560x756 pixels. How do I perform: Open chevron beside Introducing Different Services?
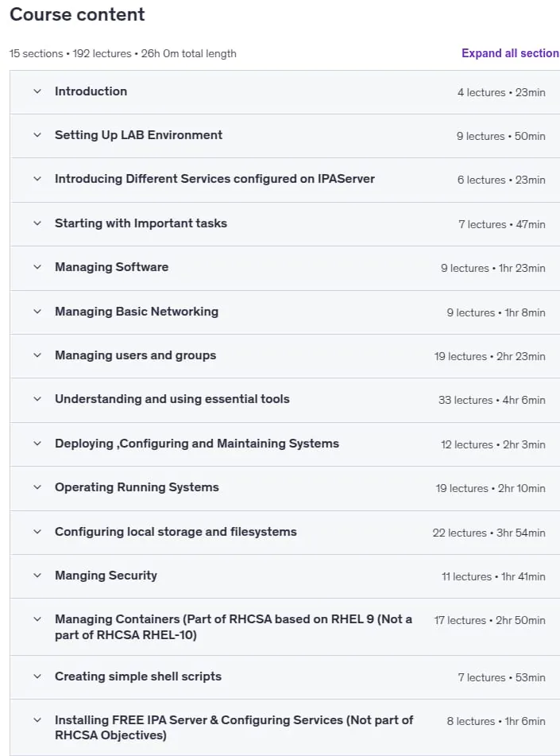point(37,179)
